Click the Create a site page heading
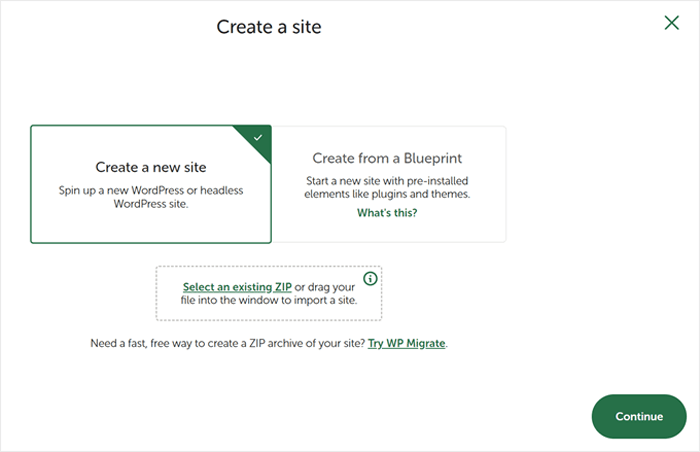The height and width of the screenshot is (452, 700). click(x=269, y=26)
